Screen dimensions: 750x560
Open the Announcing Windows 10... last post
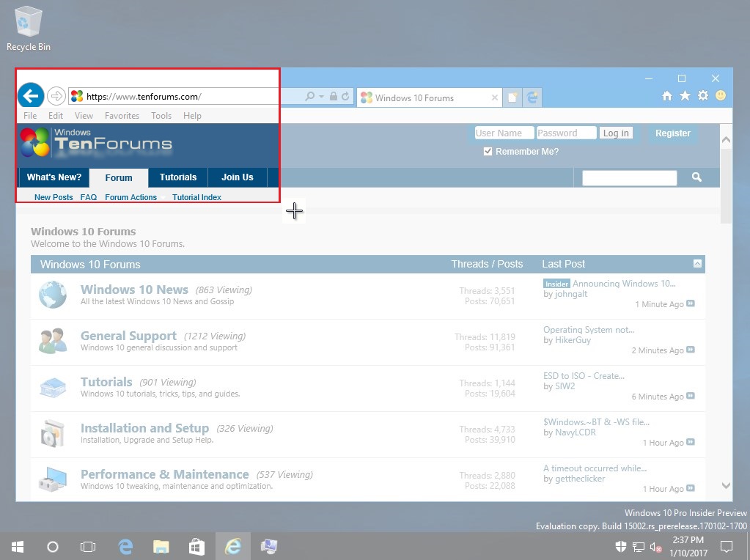pos(624,284)
